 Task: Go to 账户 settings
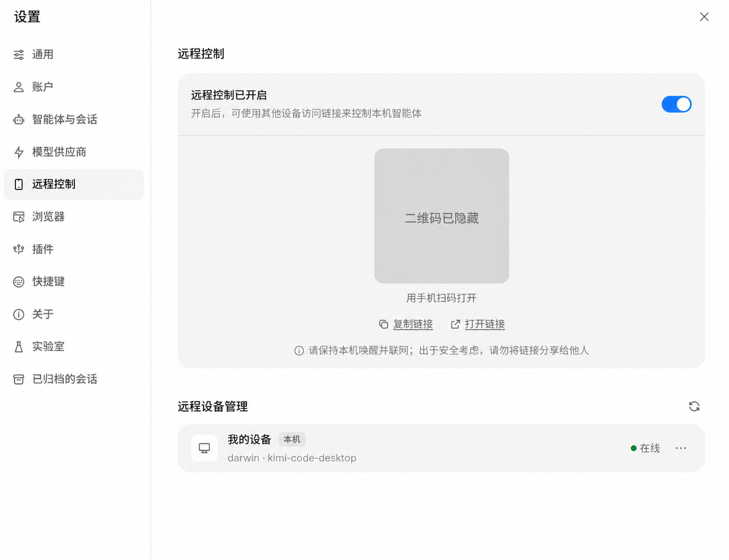pyautogui.click(x=73, y=87)
